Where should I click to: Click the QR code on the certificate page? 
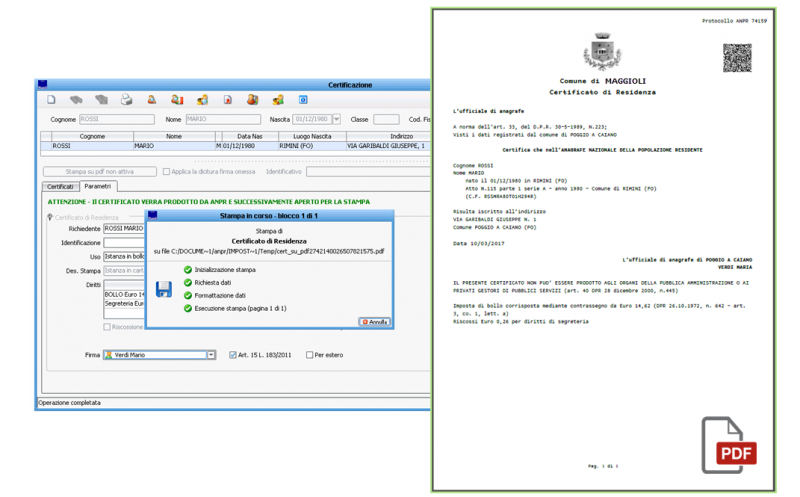(737, 58)
